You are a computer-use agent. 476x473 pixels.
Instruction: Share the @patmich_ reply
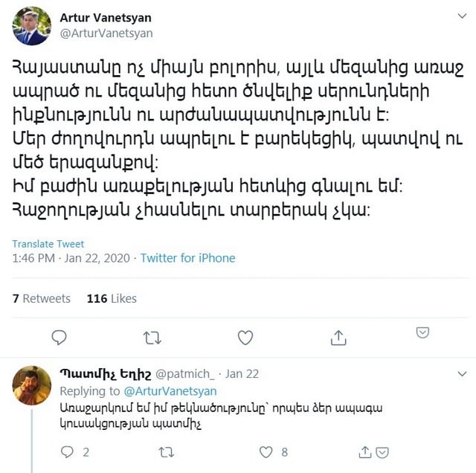coord(365,452)
